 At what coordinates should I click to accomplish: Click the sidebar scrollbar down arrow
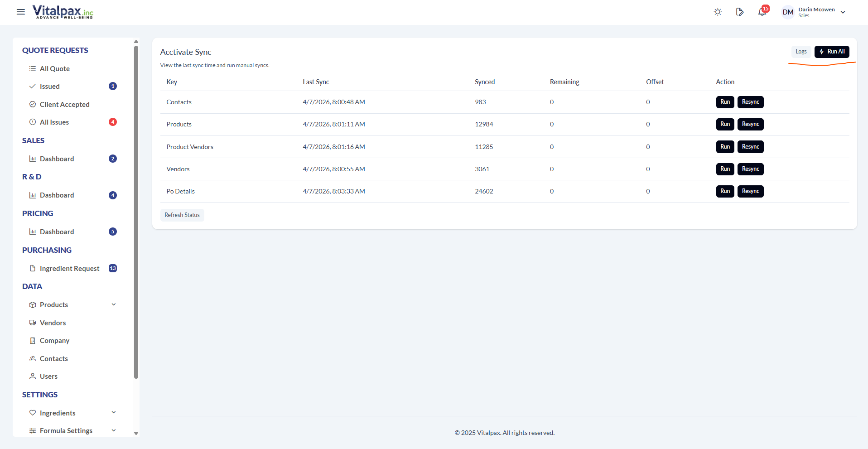(136, 434)
